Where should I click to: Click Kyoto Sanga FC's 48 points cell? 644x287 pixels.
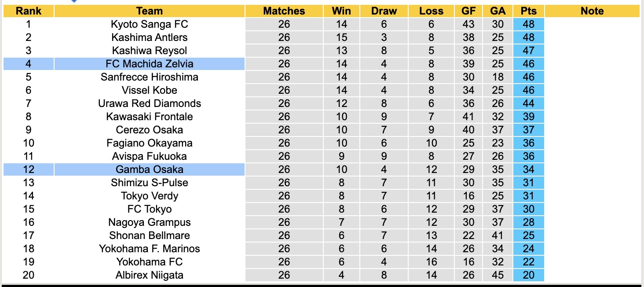tap(528, 24)
